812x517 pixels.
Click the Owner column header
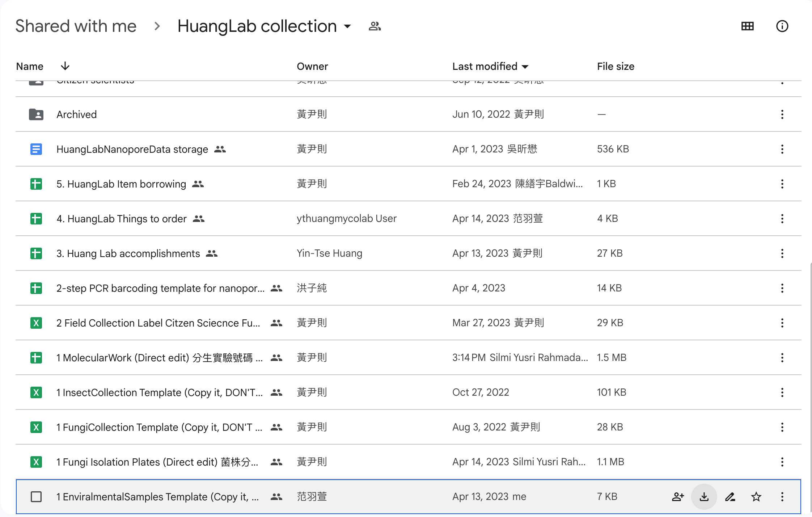[312, 66]
